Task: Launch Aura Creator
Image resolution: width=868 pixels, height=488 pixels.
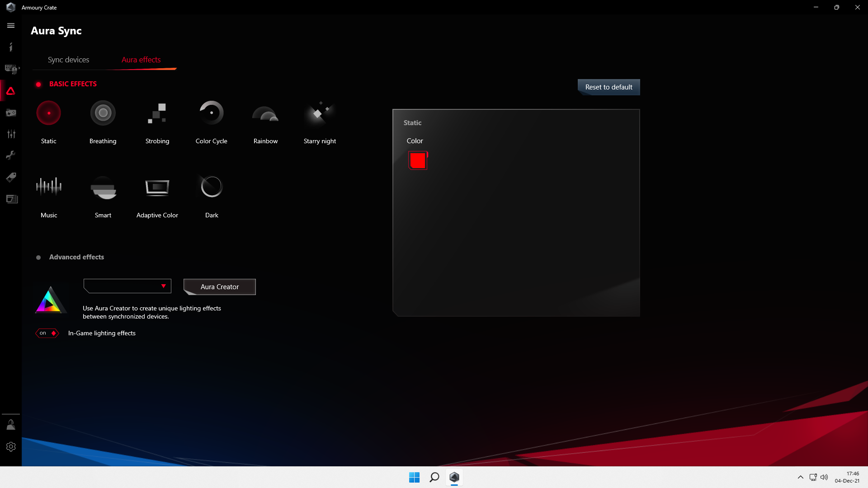Action: pyautogui.click(x=220, y=287)
